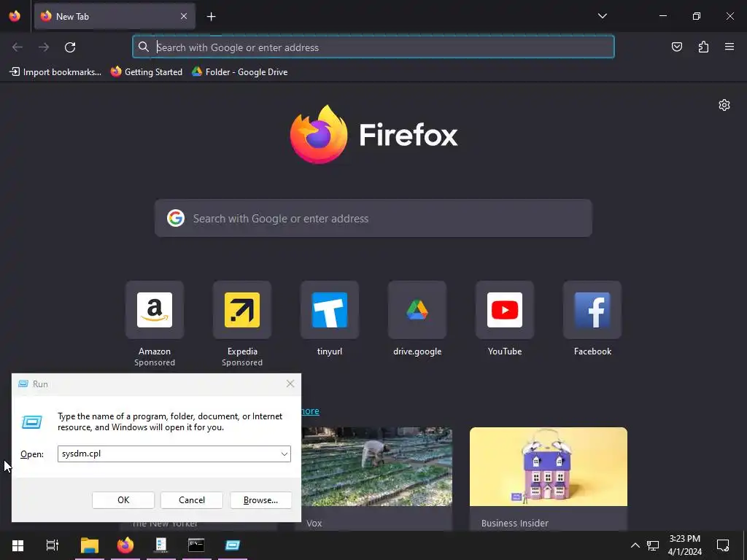Open a new tab with plus button
This screenshot has height=560, width=747.
[211, 17]
